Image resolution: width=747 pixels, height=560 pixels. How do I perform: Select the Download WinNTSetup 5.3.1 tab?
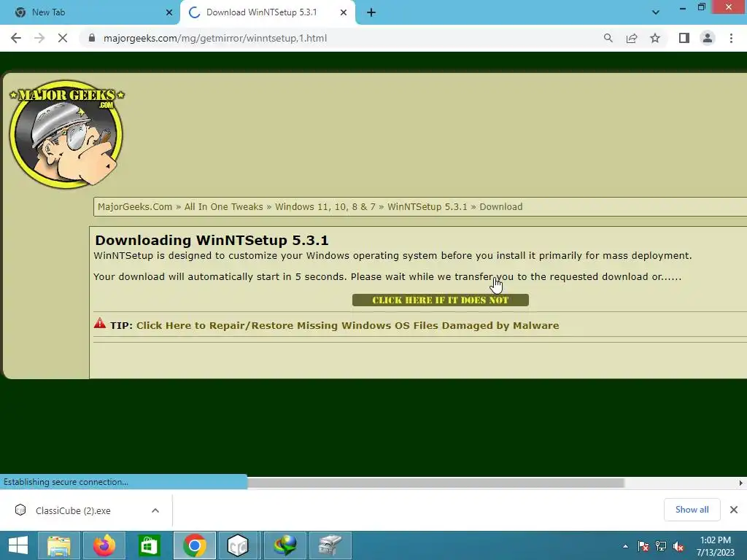[x=268, y=12]
